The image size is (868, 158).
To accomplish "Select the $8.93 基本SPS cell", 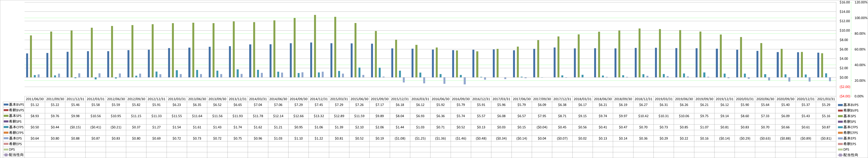I will click(35, 116).
